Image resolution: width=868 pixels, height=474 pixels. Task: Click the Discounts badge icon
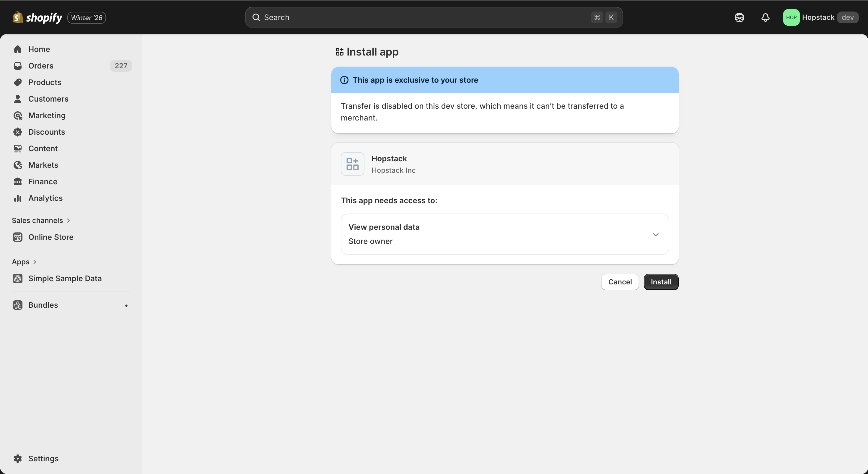pos(17,132)
